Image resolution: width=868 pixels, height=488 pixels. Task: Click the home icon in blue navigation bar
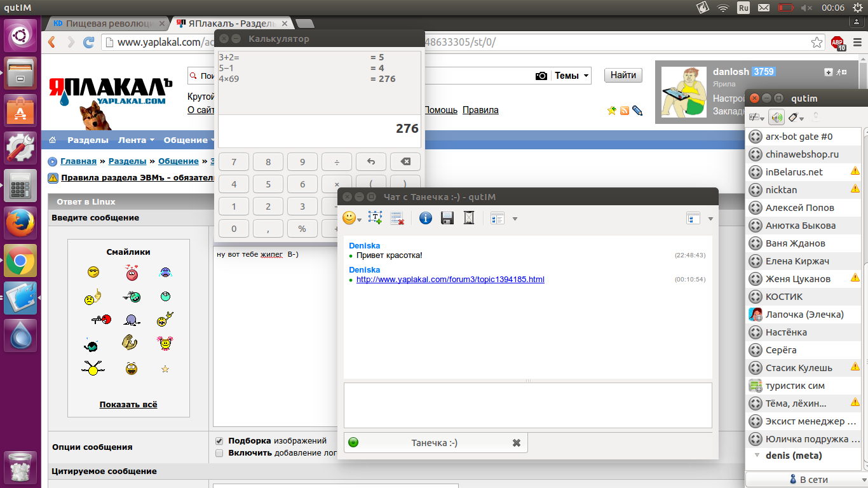point(53,140)
